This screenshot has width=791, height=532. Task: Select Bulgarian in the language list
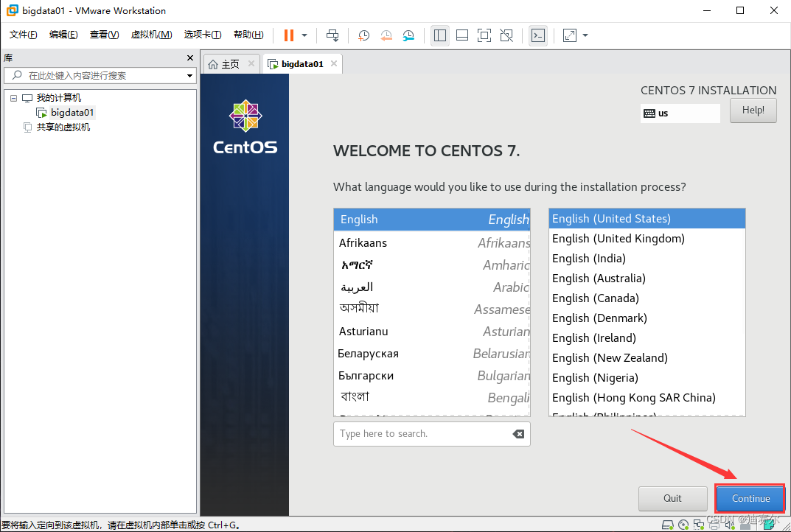point(432,376)
